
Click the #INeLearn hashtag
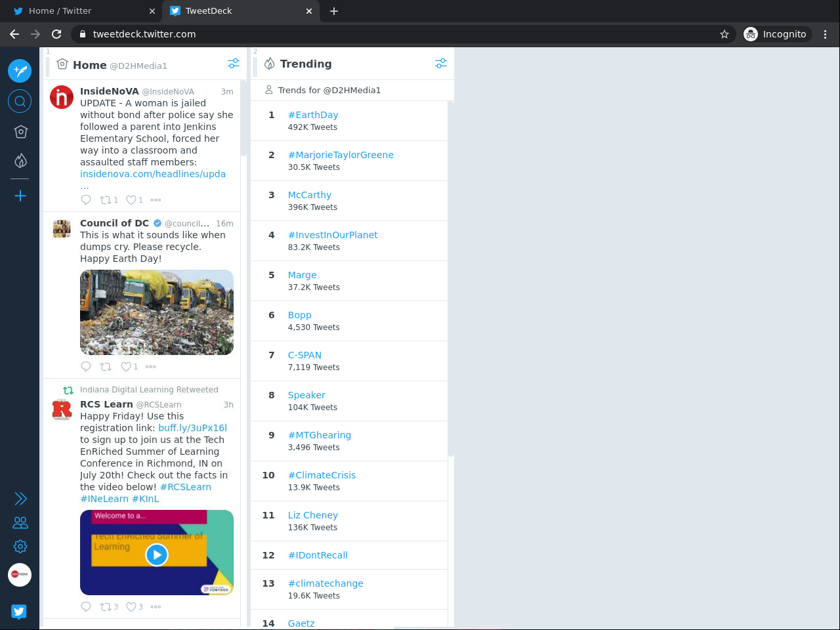coord(104,499)
